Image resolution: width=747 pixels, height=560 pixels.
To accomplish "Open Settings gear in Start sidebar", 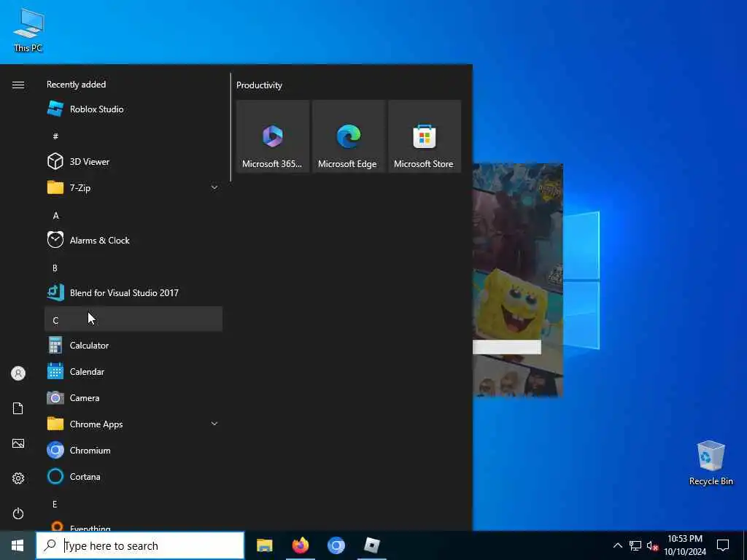I will tap(18, 478).
